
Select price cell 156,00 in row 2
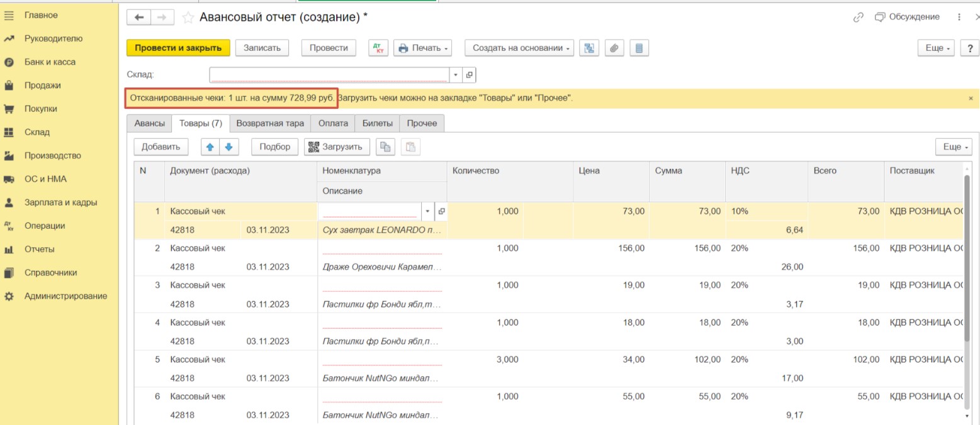611,248
